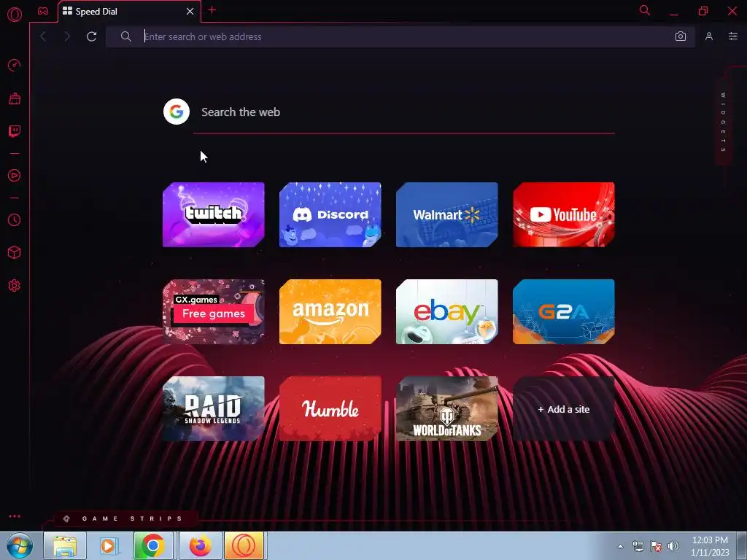Open Extensions cube icon in sidebar
747x560 pixels.
point(15,252)
